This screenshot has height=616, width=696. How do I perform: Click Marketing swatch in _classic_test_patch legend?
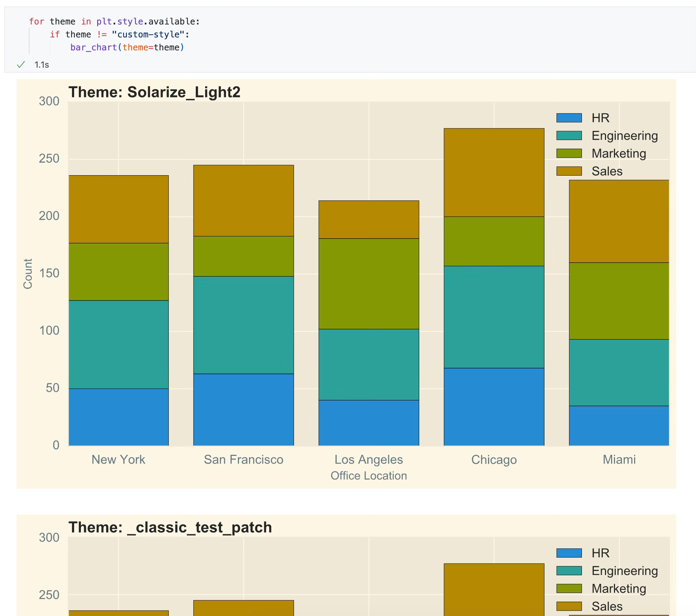(569, 588)
